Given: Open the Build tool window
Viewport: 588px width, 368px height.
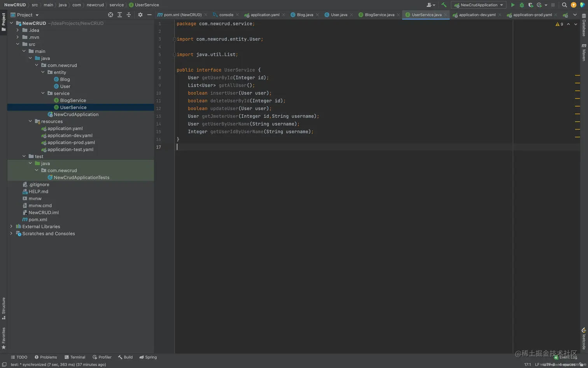Looking at the screenshot, I should [125, 357].
